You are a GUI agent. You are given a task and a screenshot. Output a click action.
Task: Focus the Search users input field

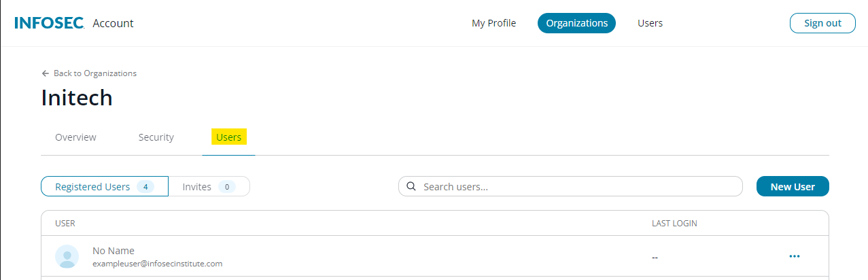pyautogui.click(x=578, y=187)
